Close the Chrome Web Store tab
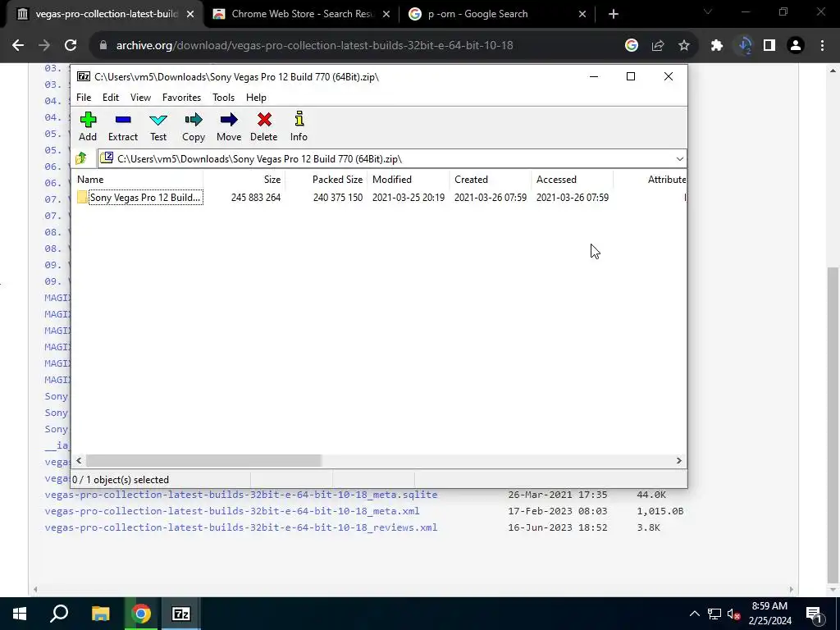Screen dimensions: 840x630 [x=386, y=14]
